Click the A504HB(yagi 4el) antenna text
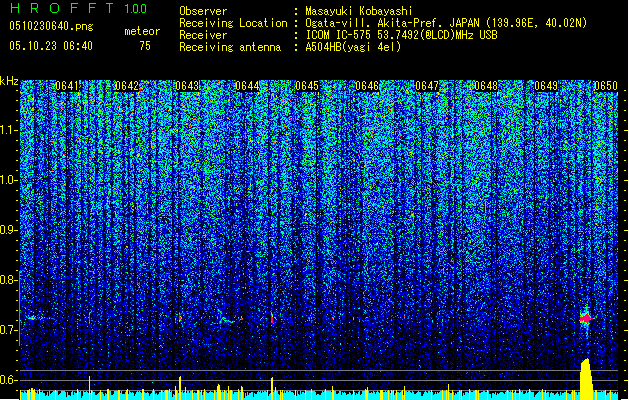 tap(353, 47)
